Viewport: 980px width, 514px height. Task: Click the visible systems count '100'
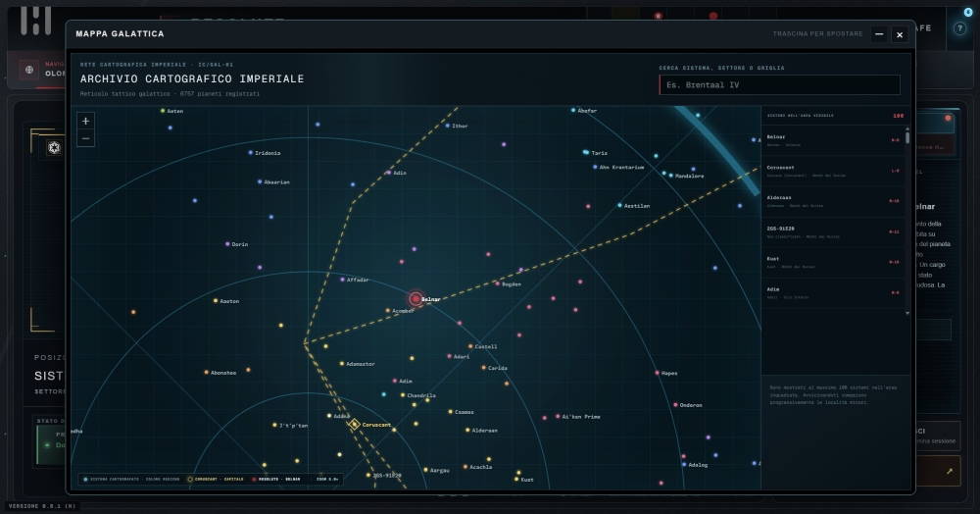point(898,116)
